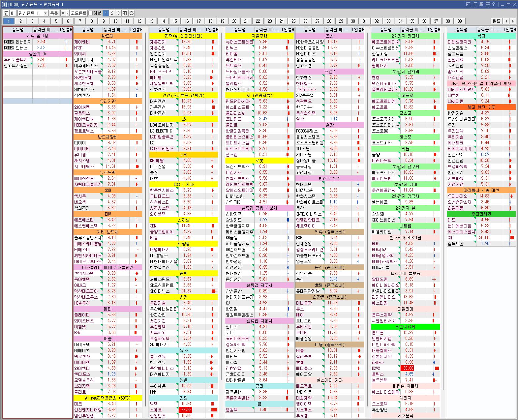
Task: Click the 필드 button
Action: [497, 21]
